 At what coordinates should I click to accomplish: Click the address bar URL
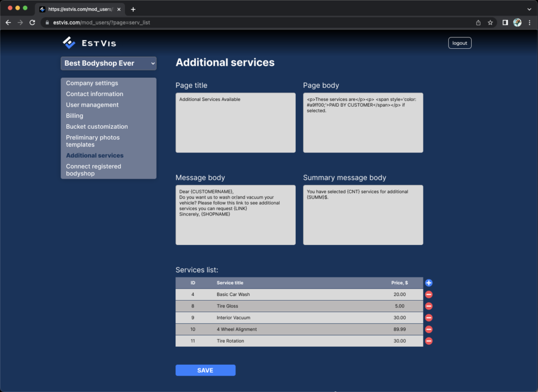pos(101,23)
